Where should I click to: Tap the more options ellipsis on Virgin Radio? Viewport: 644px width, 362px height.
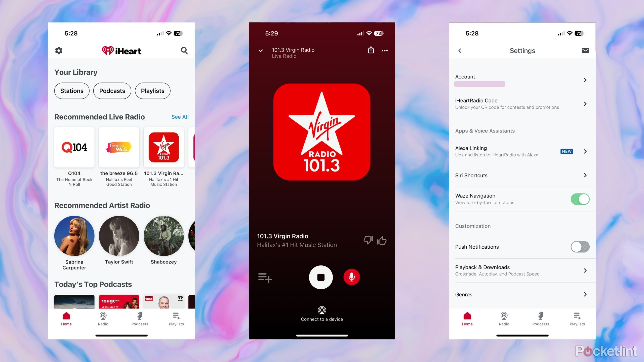385,50
